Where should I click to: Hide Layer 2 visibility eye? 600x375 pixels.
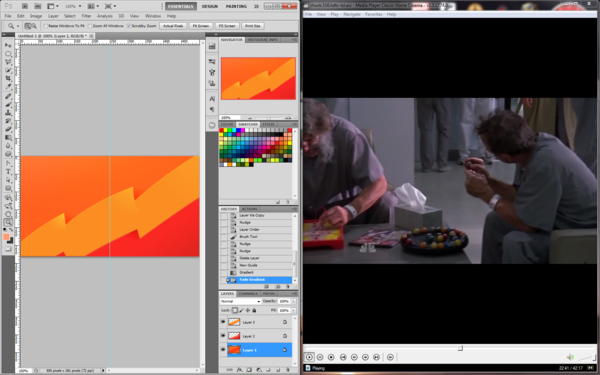tap(223, 336)
